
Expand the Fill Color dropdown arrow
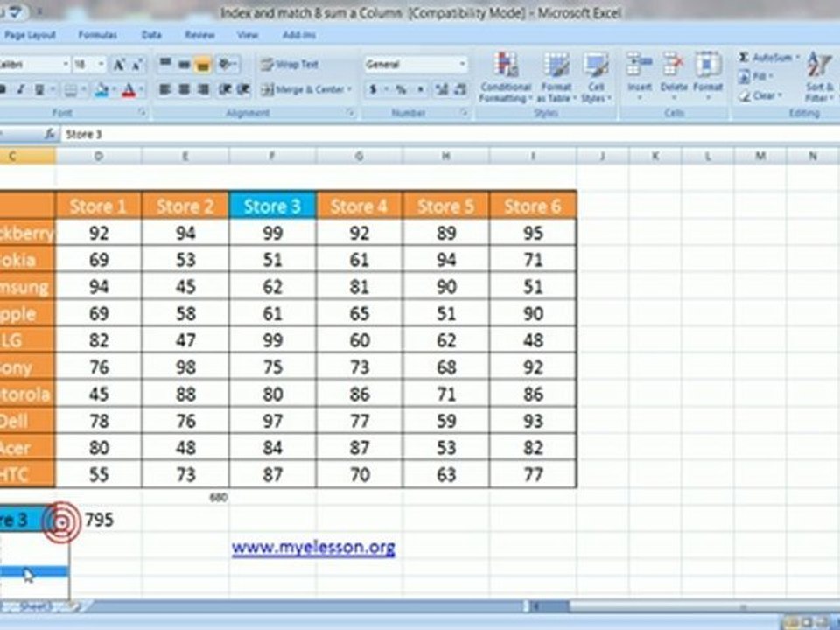pyautogui.click(x=114, y=90)
